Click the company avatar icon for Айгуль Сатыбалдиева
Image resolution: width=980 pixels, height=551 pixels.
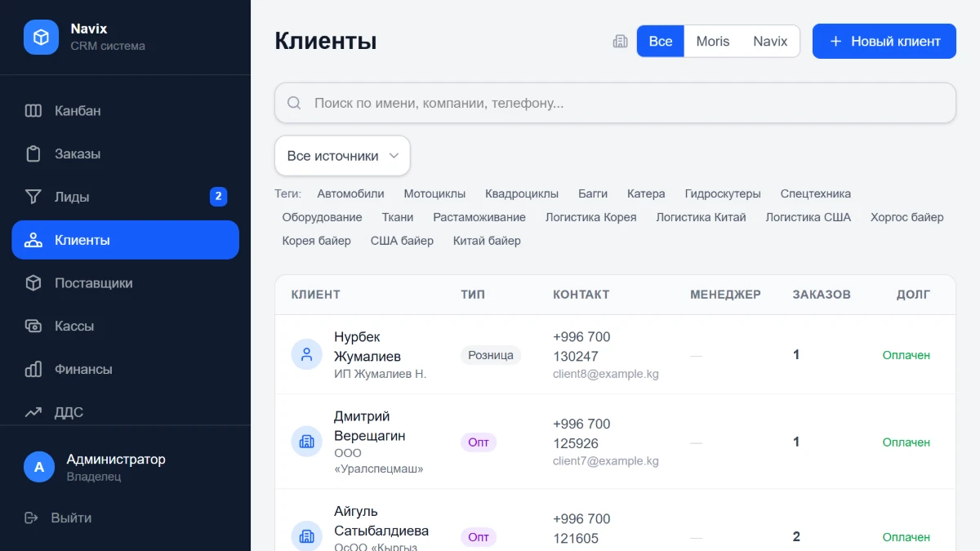pyautogui.click(x=307, y=536)
